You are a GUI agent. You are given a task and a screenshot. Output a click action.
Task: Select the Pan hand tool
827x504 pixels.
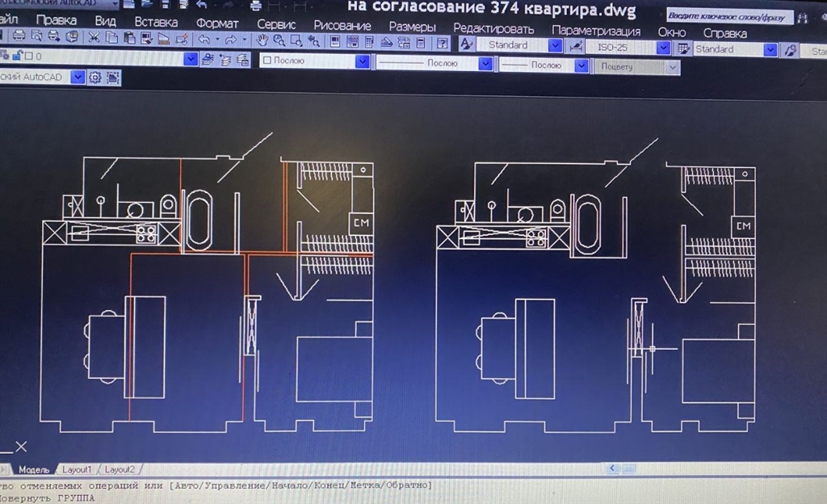[262, 39]
